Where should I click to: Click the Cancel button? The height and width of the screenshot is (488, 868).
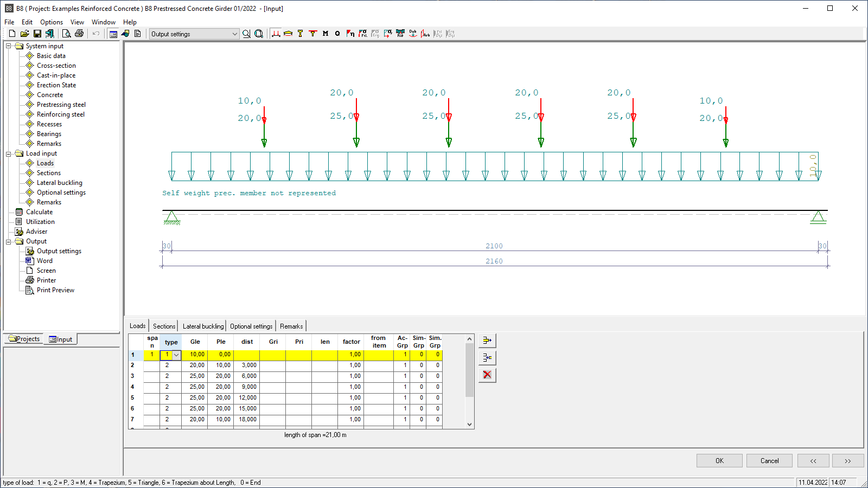[x=769, y=461]
